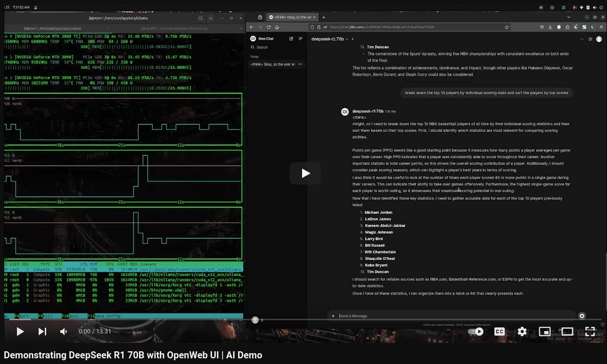Toggle closed captions on the video

[x=499, y=332]
